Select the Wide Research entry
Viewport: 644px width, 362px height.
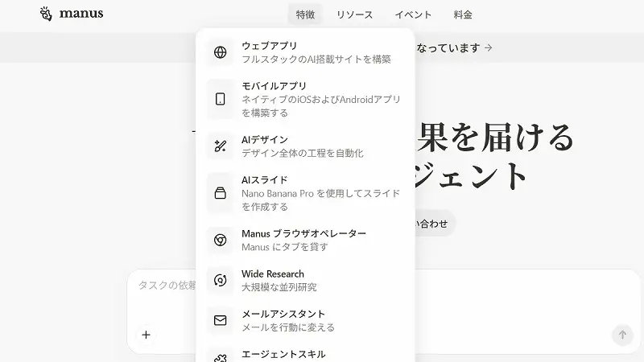305,280
